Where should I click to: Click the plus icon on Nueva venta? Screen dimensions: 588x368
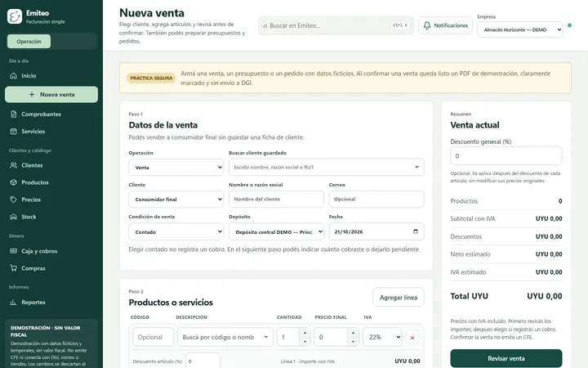(32, 95)
